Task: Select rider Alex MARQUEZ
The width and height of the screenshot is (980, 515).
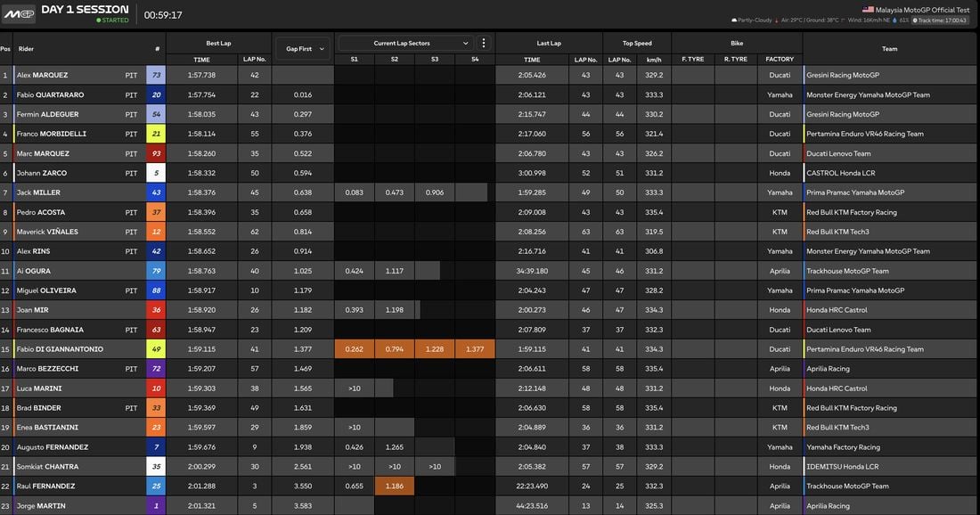Action: click(x=42, y=75)
